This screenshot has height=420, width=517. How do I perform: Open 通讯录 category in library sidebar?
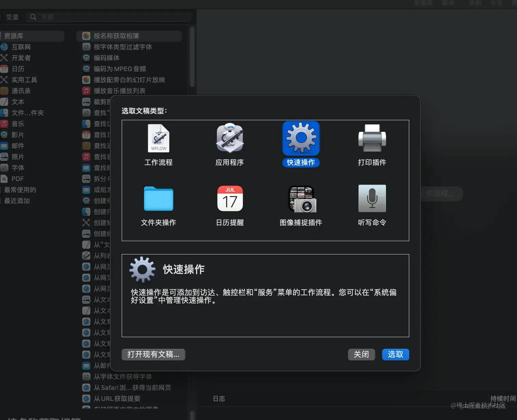click(21, 91)
